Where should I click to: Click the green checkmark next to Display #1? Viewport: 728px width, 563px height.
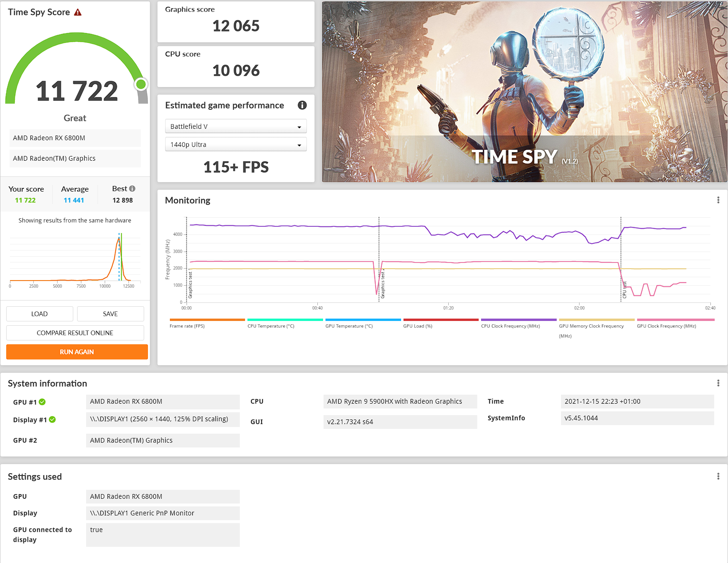click(52, 419)
